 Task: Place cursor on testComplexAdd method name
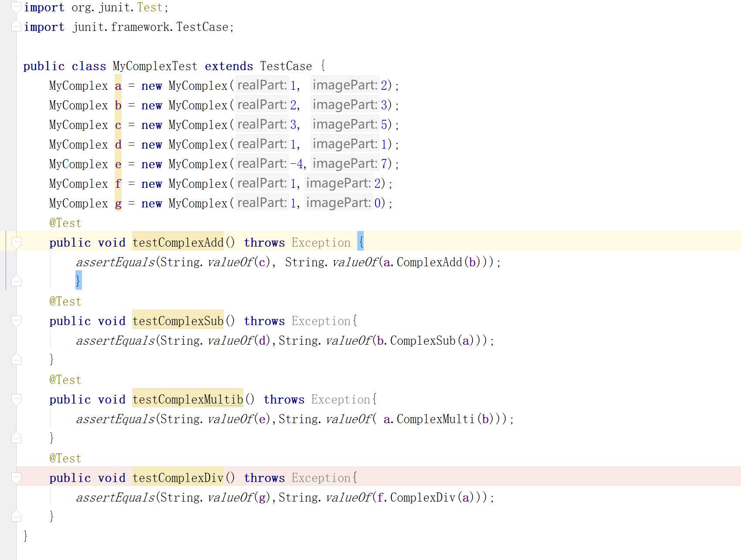coord(178,243)
